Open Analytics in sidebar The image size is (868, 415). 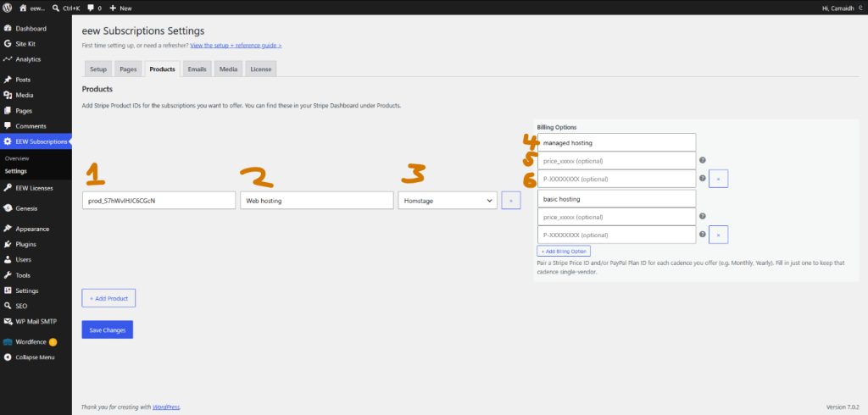click(36, 59)
